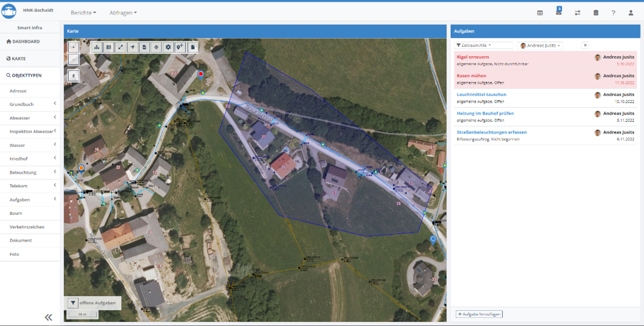This screenshot has height=326, width=644.
Task: Click the blue outlined map marker pin
Action: pos(433,240)
